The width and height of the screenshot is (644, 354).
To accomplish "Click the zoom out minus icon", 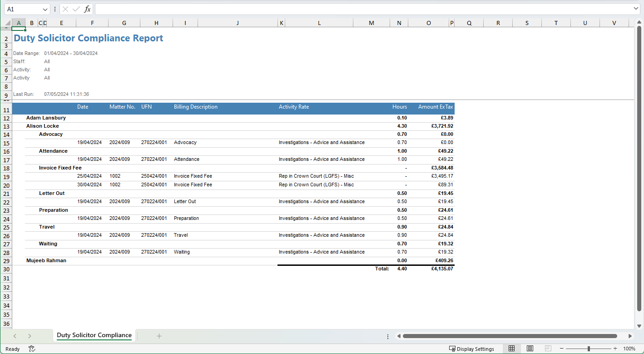I will click(561, 349).
